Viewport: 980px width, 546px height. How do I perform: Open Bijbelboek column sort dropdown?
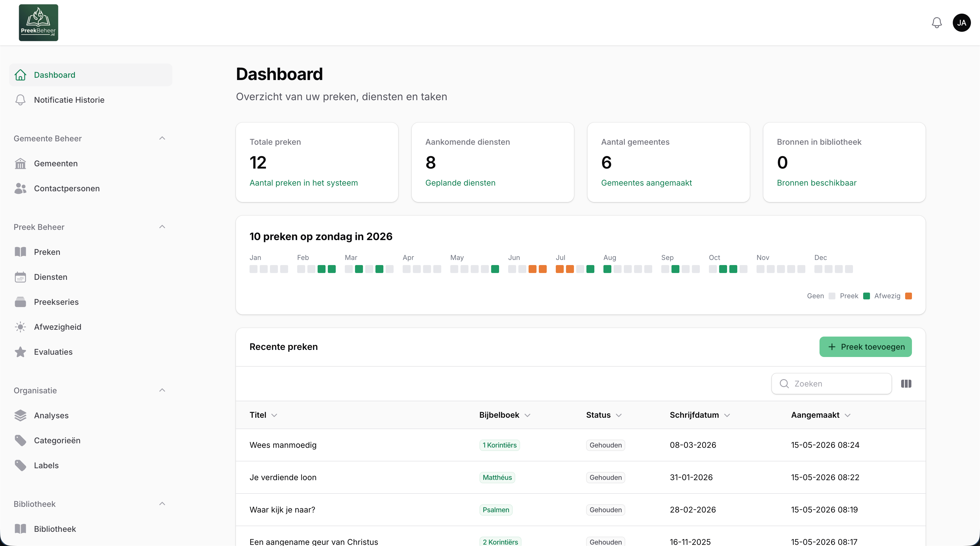[x=527, y=415]
